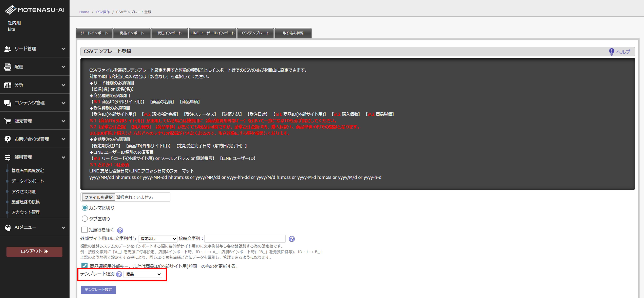The width and height of the screenshot is (644, 298).
Task: Switch to the 商品インポート tab
Action: tap(132, 33)
